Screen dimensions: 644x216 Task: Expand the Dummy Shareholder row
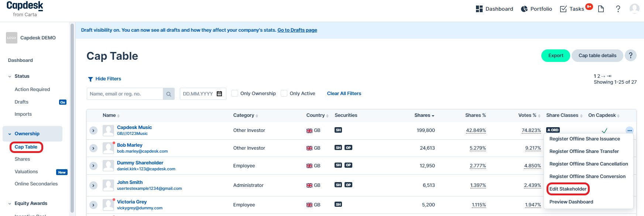point(93,166)
